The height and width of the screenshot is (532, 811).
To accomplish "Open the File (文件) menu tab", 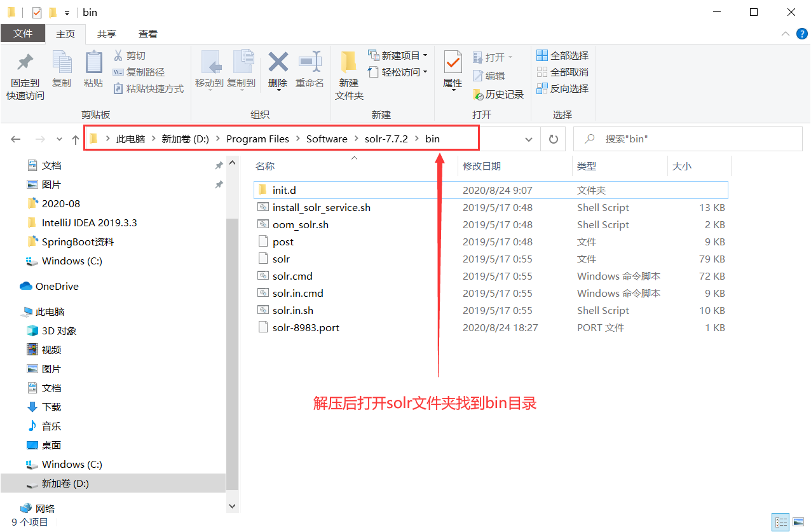I will [23, 34].
